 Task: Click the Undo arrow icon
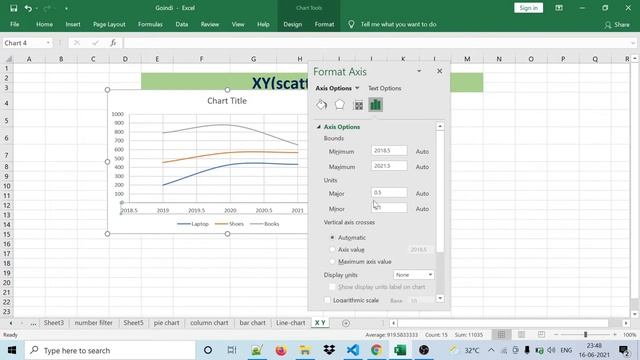tap(28, 8)
